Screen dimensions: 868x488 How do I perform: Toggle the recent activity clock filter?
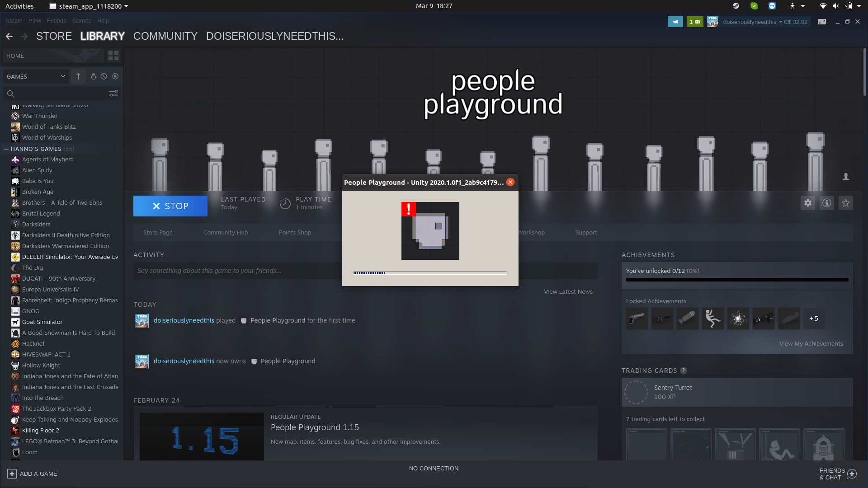tap(104, 76)
